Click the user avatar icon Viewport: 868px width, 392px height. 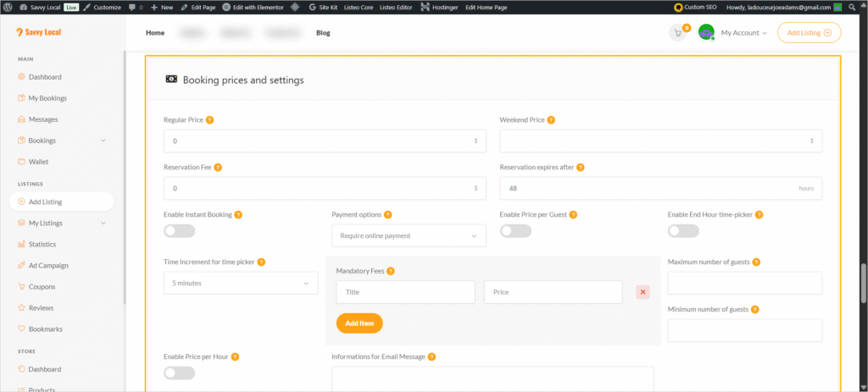[706, 33]
